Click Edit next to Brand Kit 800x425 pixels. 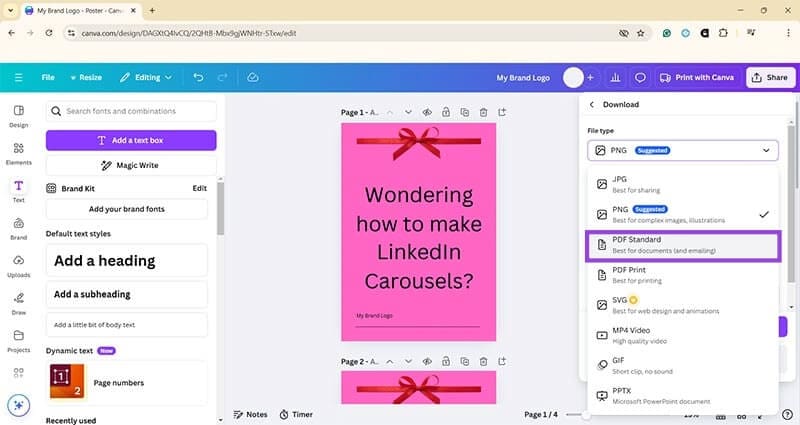coord(199,188)
